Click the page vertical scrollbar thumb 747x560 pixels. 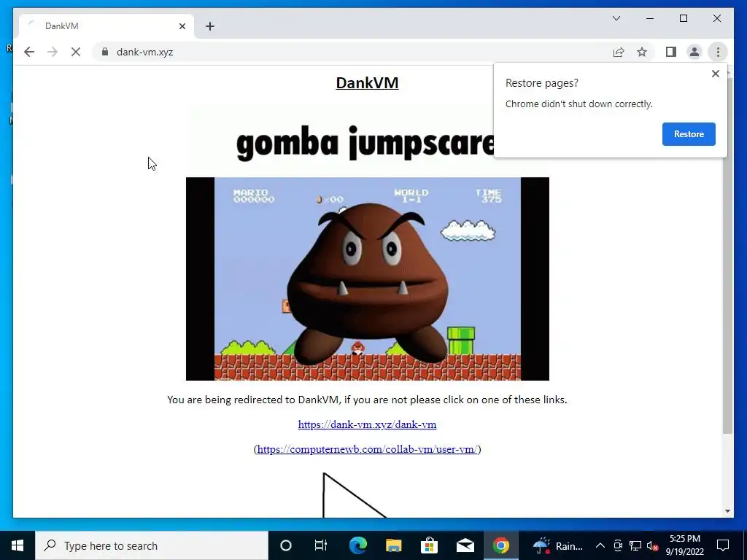(727, 254)
